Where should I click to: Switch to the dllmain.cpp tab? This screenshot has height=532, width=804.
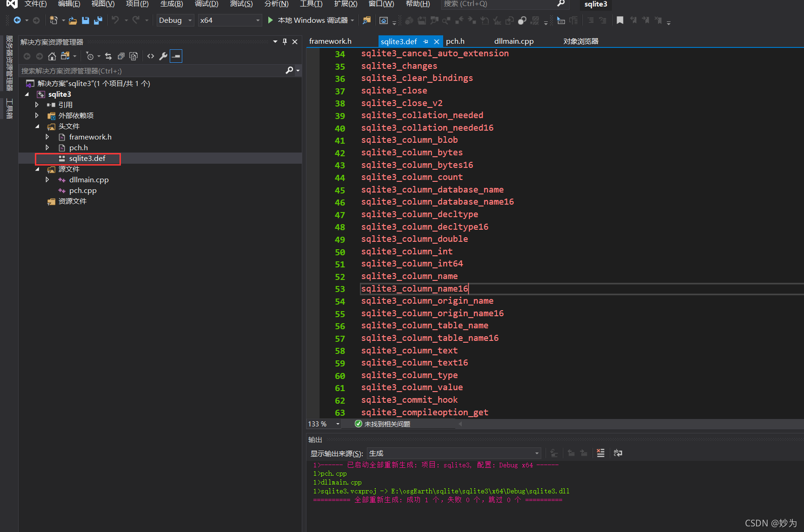point(514,41)
